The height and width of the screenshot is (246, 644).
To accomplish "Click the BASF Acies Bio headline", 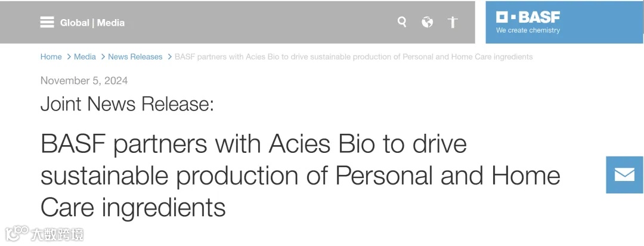I will (x=300, y=176).
